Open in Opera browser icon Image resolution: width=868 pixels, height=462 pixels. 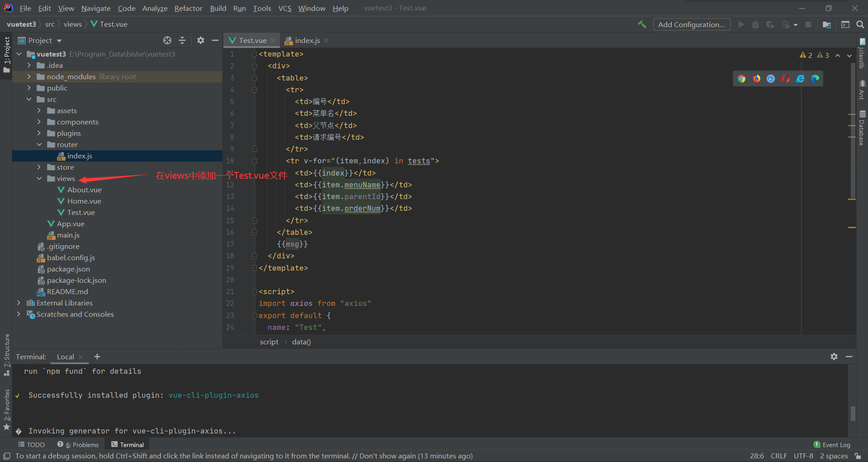click(786, 79)
